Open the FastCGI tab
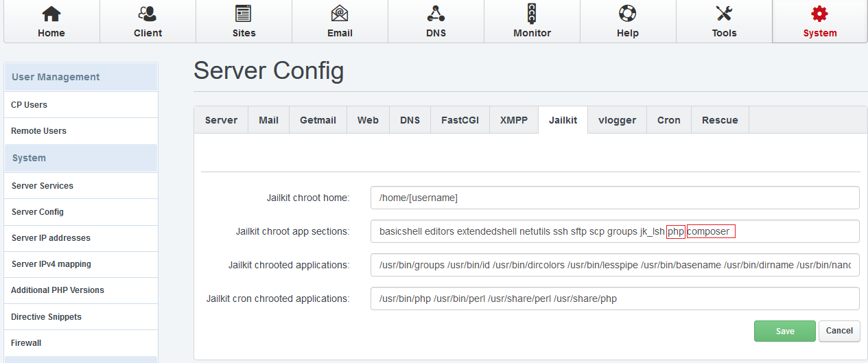Viewport: 868px width, 363px height. click(x=460, y=120)
